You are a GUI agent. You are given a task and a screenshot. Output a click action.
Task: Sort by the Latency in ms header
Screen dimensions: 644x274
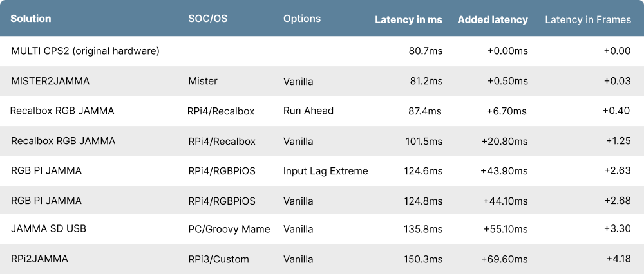coord(408,19)
